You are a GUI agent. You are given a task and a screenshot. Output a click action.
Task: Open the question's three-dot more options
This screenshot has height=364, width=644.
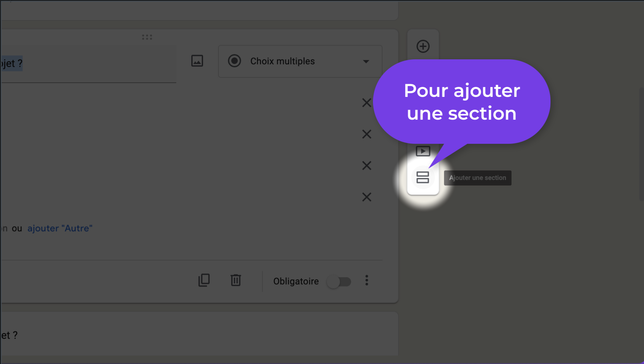click(x=367, y=280)
